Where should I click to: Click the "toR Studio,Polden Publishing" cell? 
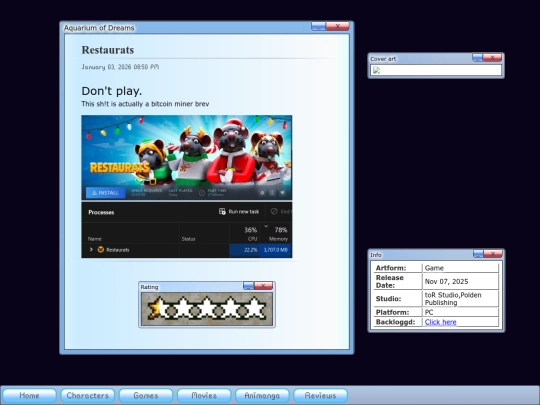pyautogui.click(x=460, y=299)
